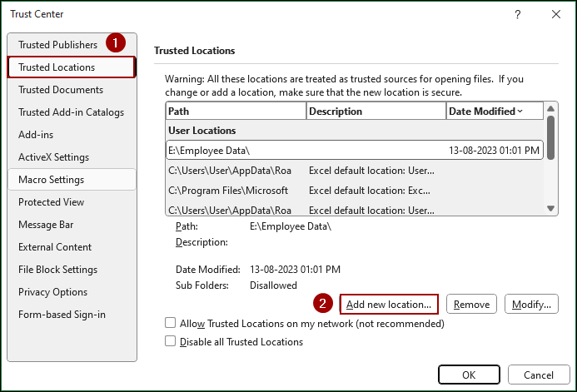
Task: Remove the selected trusted location
Action: 471,304
